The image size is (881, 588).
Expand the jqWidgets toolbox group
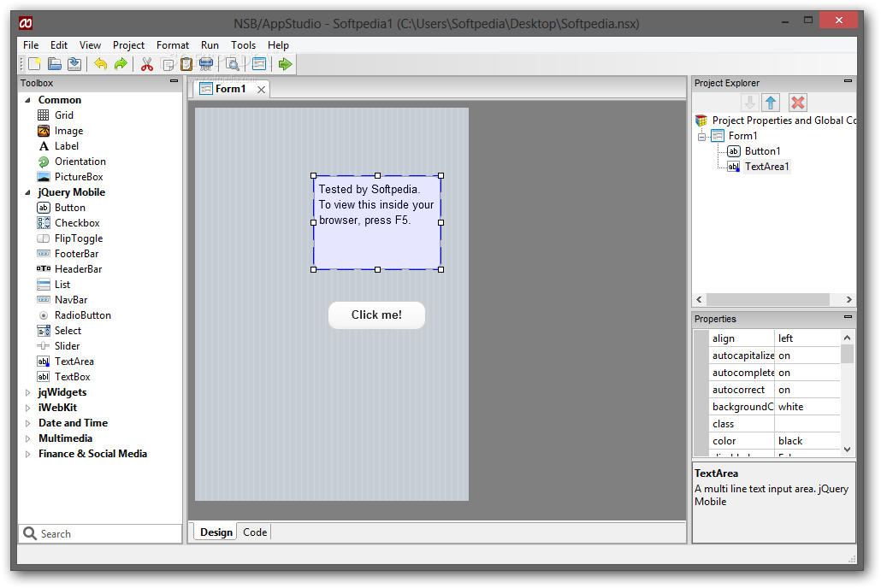[27, 392]
